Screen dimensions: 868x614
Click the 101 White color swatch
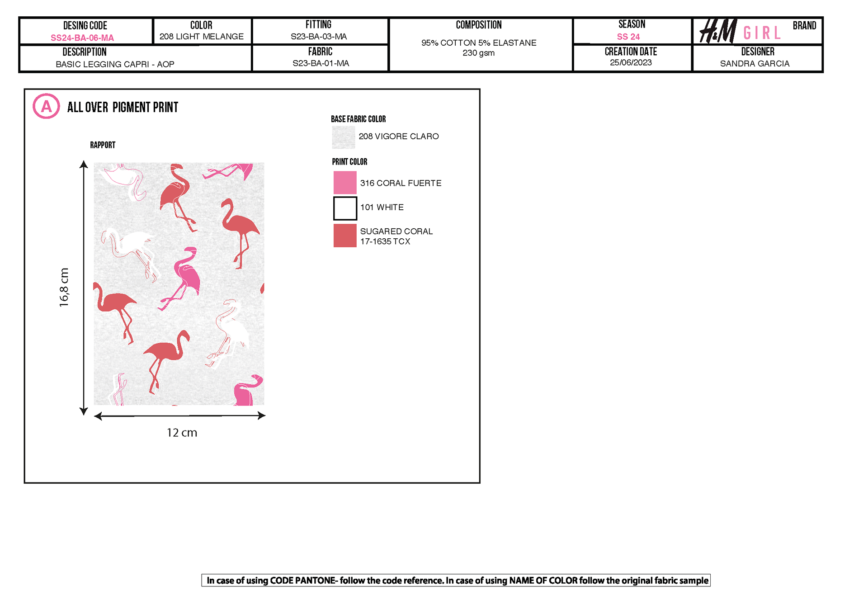345,208
